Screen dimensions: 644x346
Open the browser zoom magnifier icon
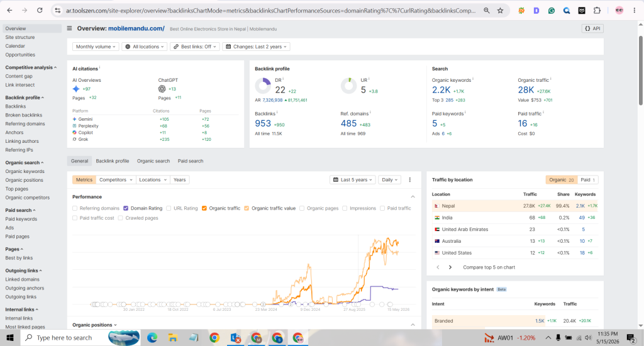tap(486, 11)
